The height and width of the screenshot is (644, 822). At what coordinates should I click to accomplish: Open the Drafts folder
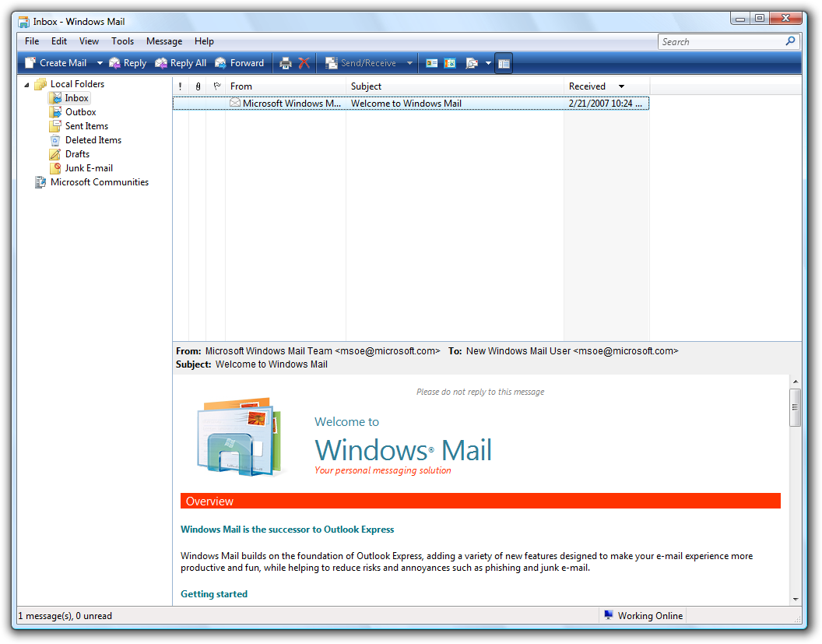77,154
